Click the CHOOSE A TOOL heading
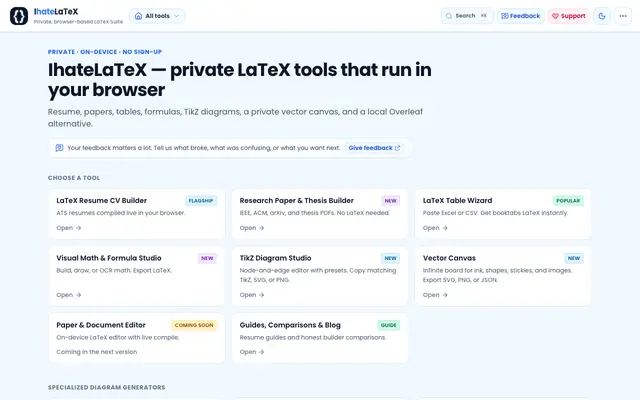This screenshot has width=640, height=400. (x=74, y=178)
